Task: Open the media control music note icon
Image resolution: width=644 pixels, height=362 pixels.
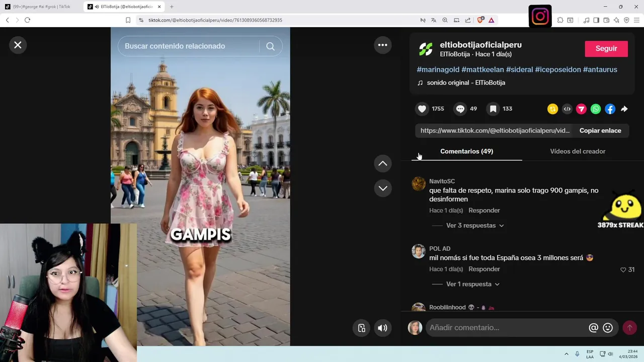Action: click(586, 20)
